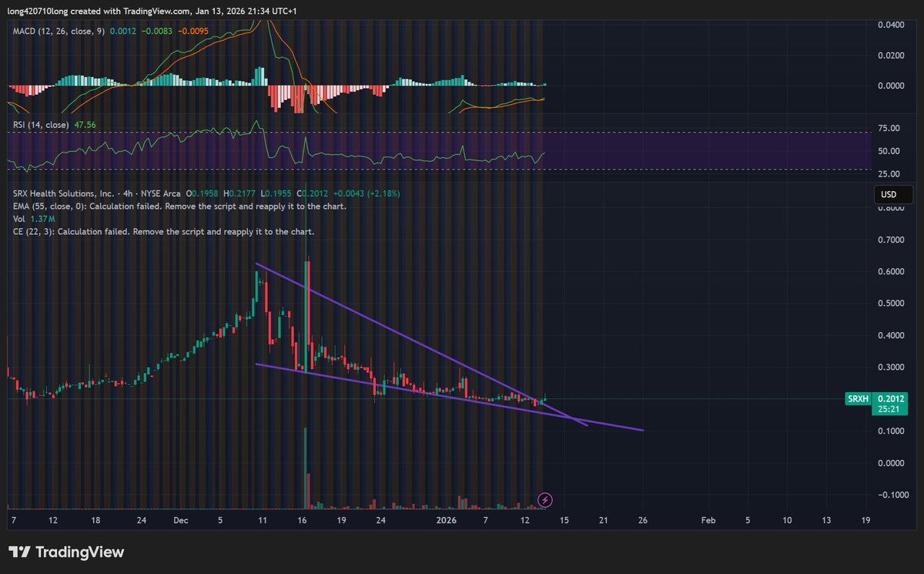This screenshot has height=574, width=924.
Task: Click the 11 date label on time axis
Action: pos(263,521)
